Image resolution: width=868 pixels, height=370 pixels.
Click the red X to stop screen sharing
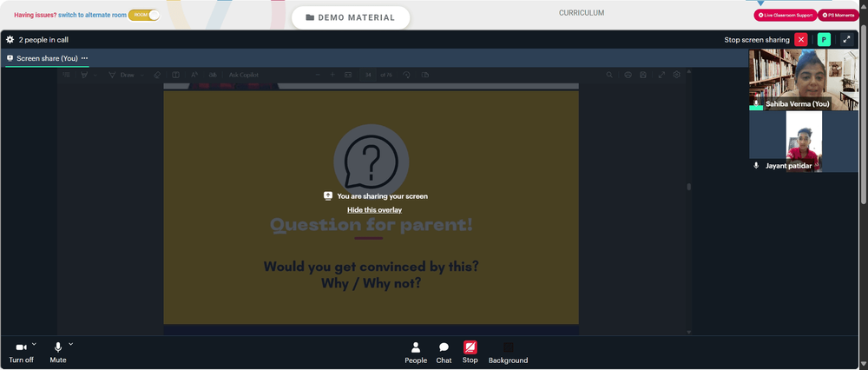pos(801,40)
